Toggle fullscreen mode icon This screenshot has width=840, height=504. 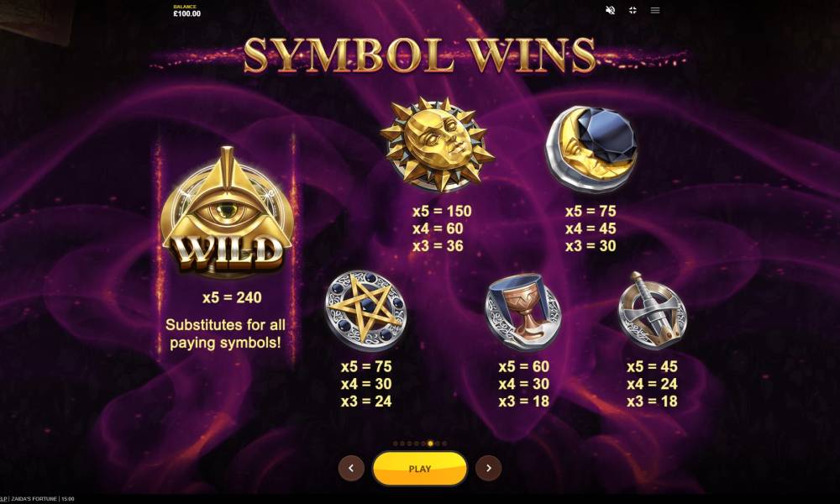[x=633, y=10]
